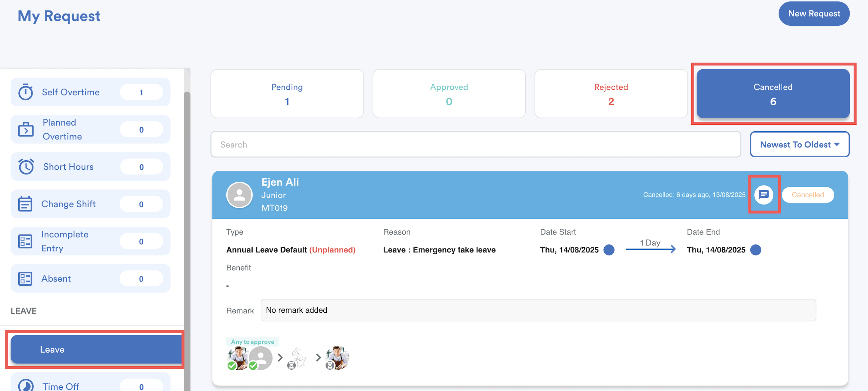
Task: Click the MT019 employee ID
Action: click(274, 208)
